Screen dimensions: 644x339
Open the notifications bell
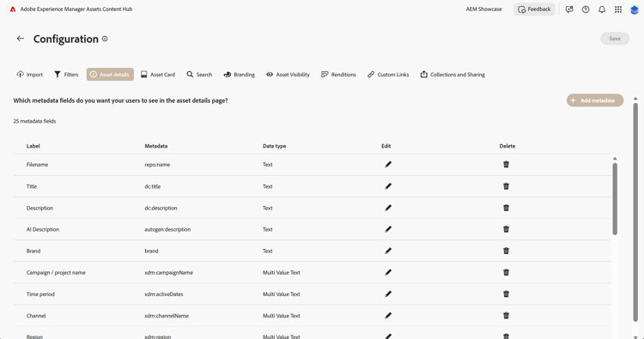tap(602, 9)
